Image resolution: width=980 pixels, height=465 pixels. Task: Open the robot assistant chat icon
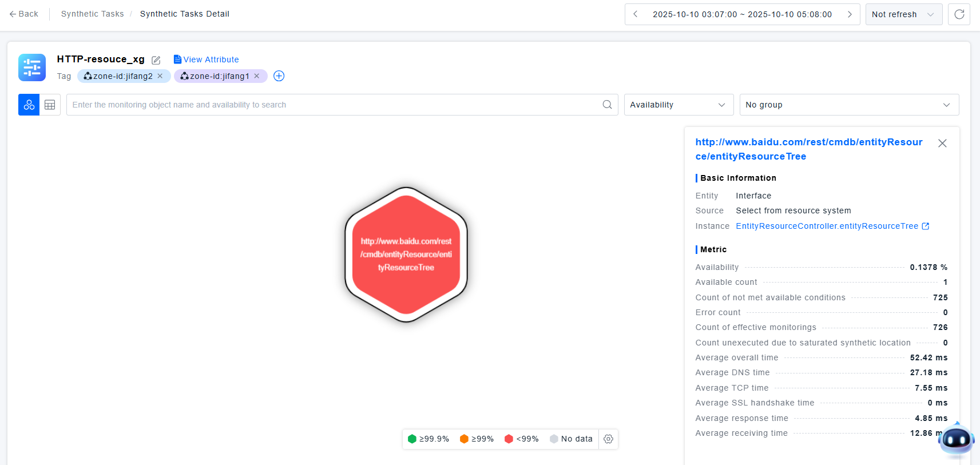click(957, 440)
